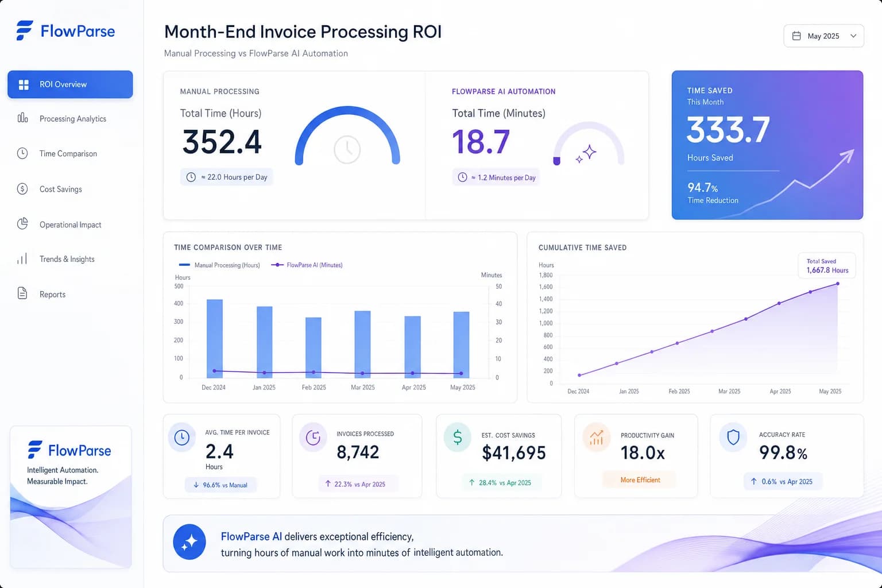Viewport: 882px width, 588px height.
Task: Select Operational Impact in the sidebar
Action: [x=70, y=225]
